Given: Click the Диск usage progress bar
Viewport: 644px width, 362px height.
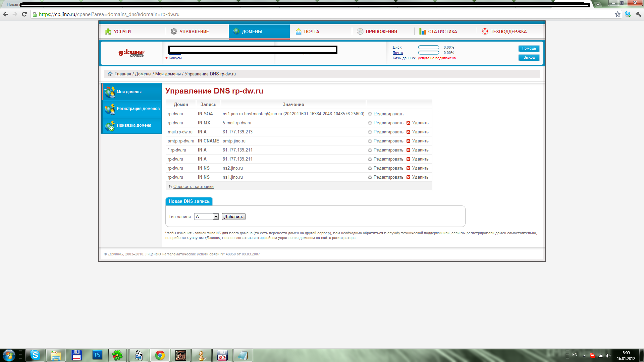Looking at the screenshot, I should click(428, 47).
